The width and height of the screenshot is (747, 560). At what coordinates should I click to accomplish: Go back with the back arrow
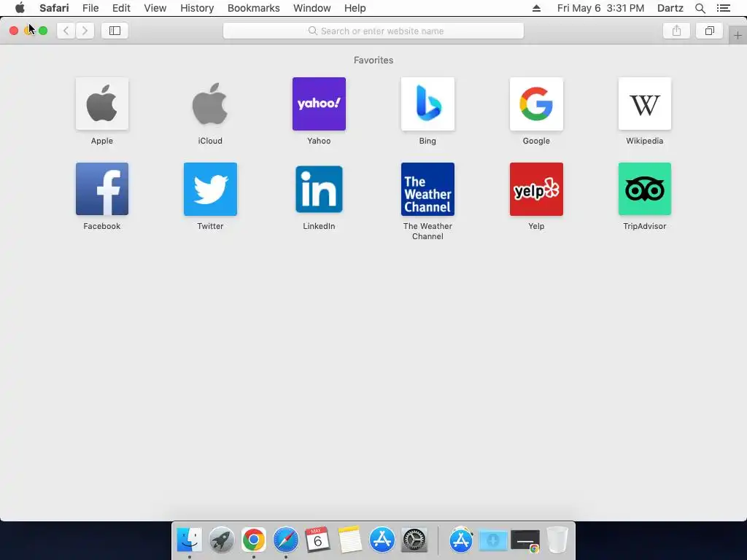66,31
